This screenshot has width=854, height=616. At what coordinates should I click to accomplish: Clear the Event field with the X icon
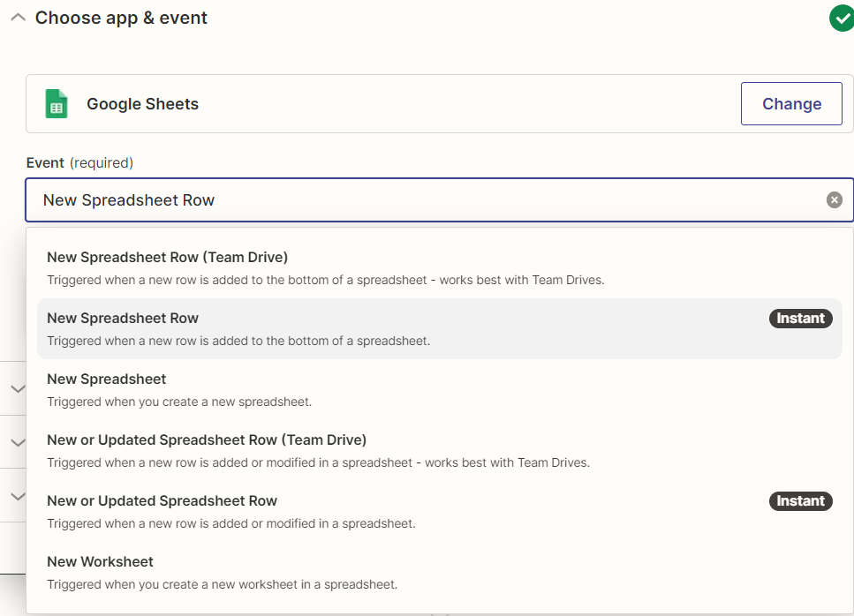click(834, 199)
